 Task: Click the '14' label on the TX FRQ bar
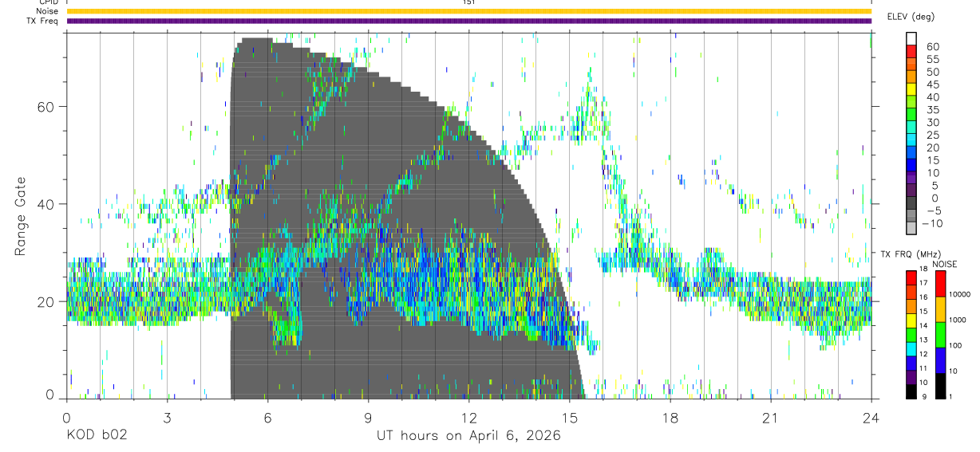923,326
